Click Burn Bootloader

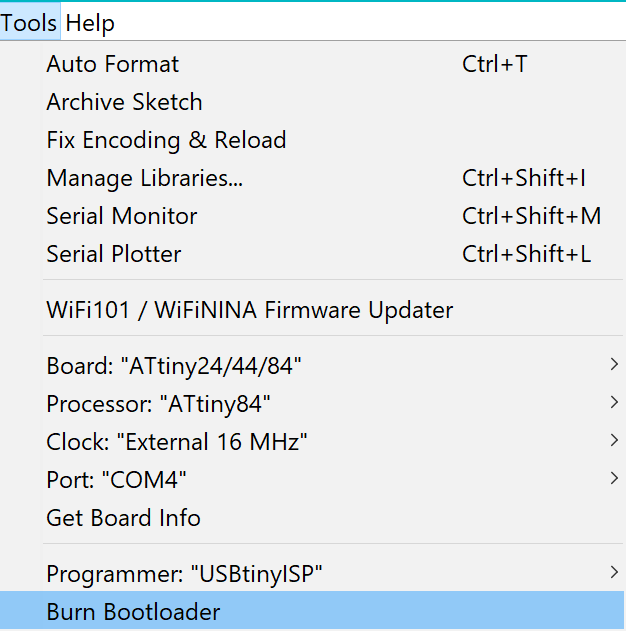pos(133,613)
